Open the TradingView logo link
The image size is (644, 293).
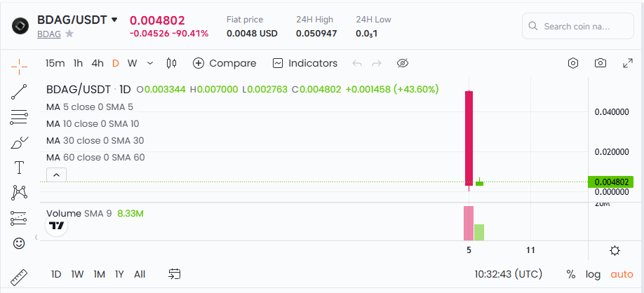tap(56, 225)
